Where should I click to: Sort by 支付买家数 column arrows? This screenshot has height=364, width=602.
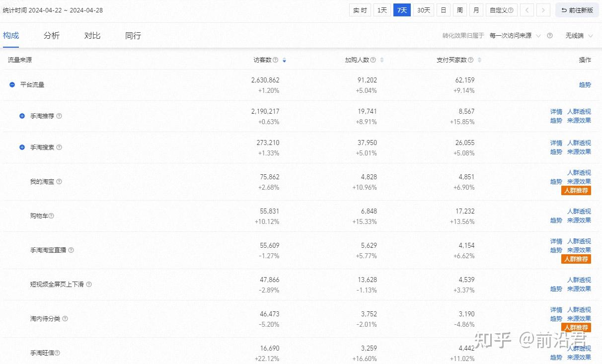coord(479,60)
